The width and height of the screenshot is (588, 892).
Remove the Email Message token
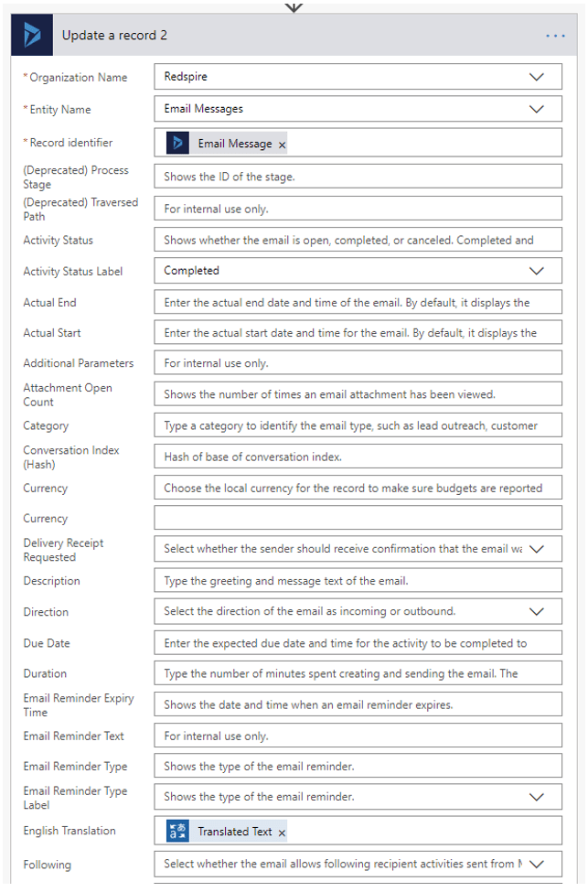(x=282, y=145)
